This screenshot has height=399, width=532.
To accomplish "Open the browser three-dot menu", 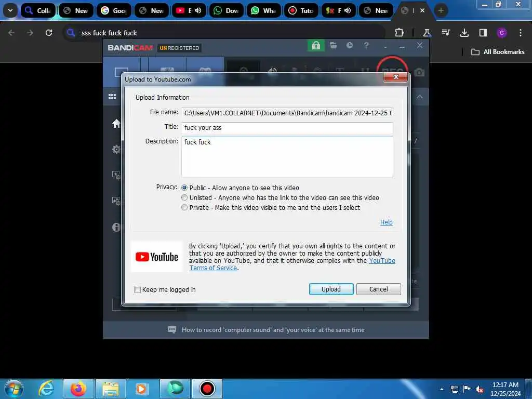I will (x=521, y=33).
